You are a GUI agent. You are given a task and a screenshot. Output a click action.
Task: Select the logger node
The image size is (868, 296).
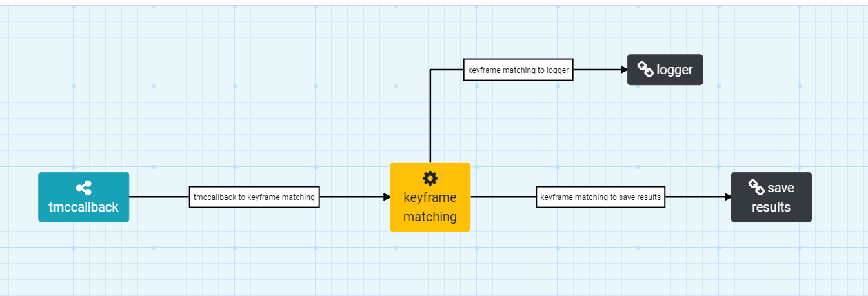tap(665, 70)
